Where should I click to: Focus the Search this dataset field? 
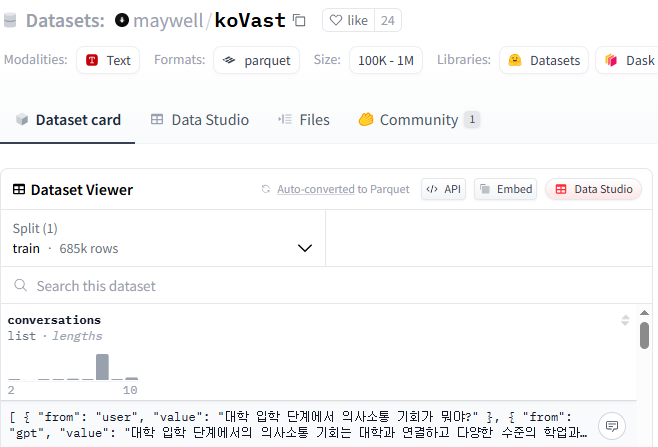tap(326, 285)
